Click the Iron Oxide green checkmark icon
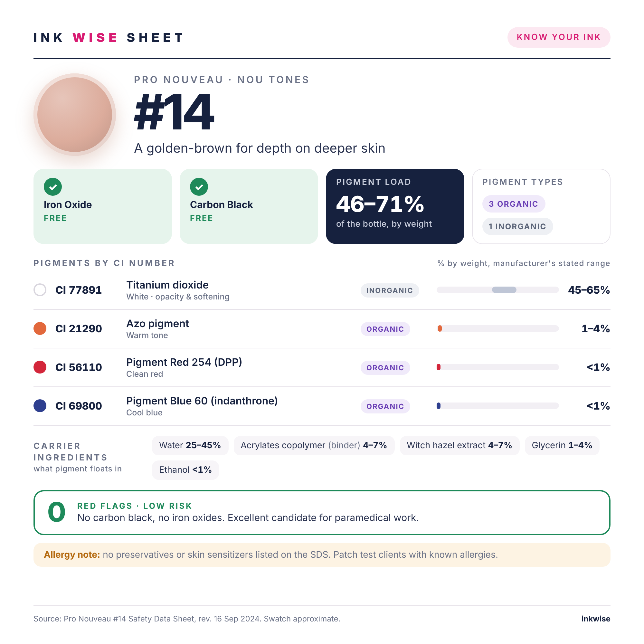Viewport: 644px width, 644px height. [x=53, y=187]
